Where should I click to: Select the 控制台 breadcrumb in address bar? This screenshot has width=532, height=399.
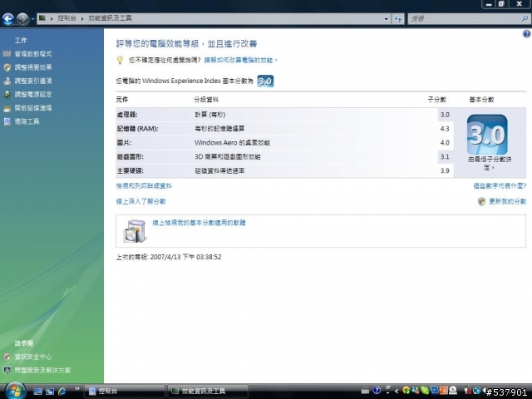66,18
